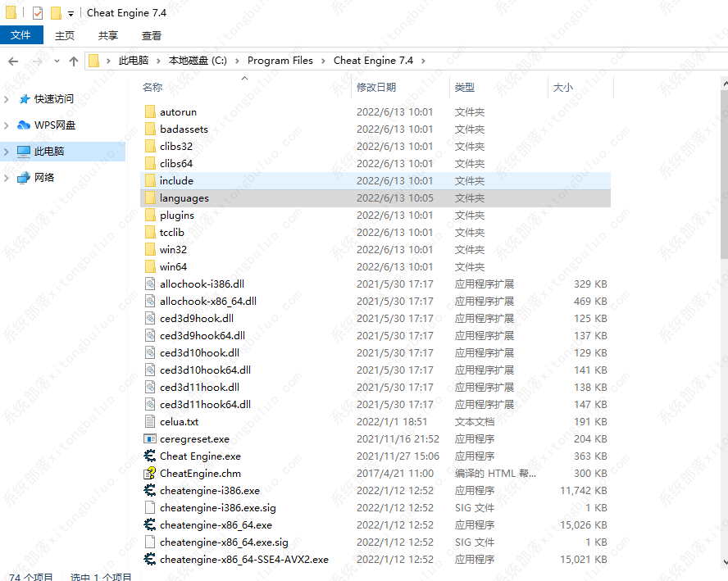Go back with the left arrow button

click(x=13, y=61)
